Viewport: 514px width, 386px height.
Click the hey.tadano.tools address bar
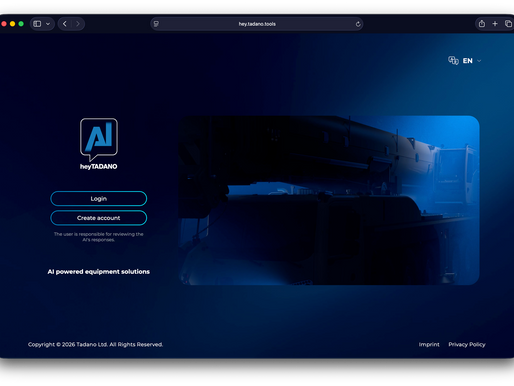pyautogui.click(x=257, y=24)
